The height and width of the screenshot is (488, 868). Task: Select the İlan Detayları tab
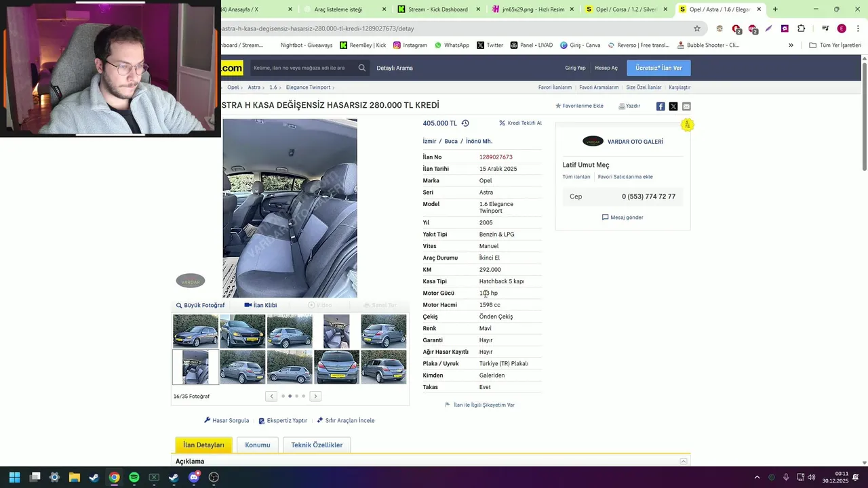coord(203,445)
